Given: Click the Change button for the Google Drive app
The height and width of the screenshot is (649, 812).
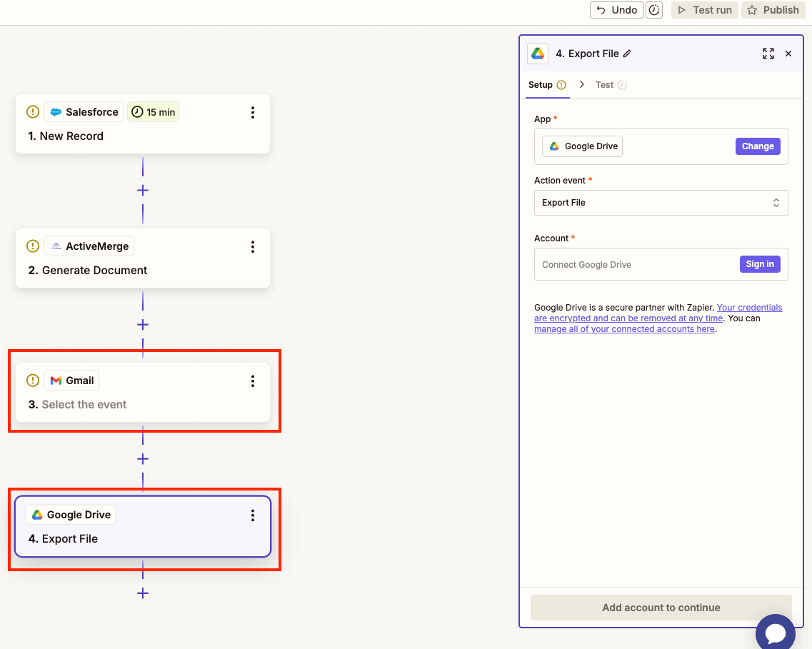Looking at the screenshot, I should 758,146.
